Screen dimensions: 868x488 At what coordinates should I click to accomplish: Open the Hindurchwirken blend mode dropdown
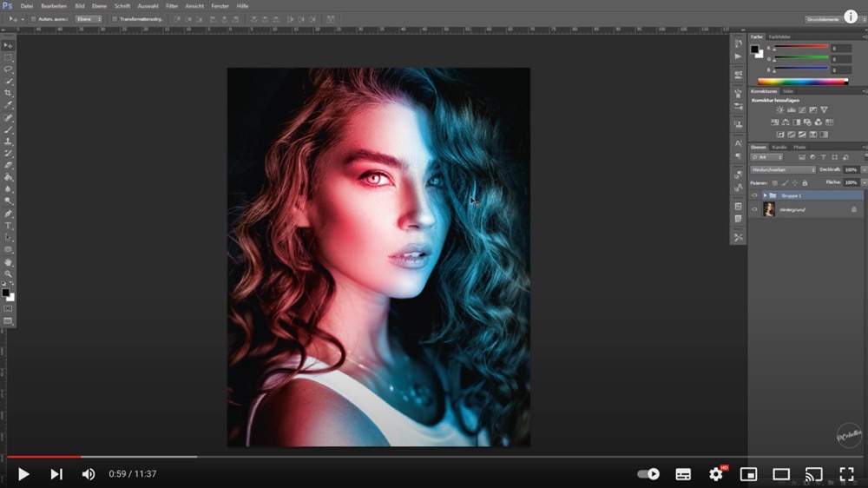point(783,169)
